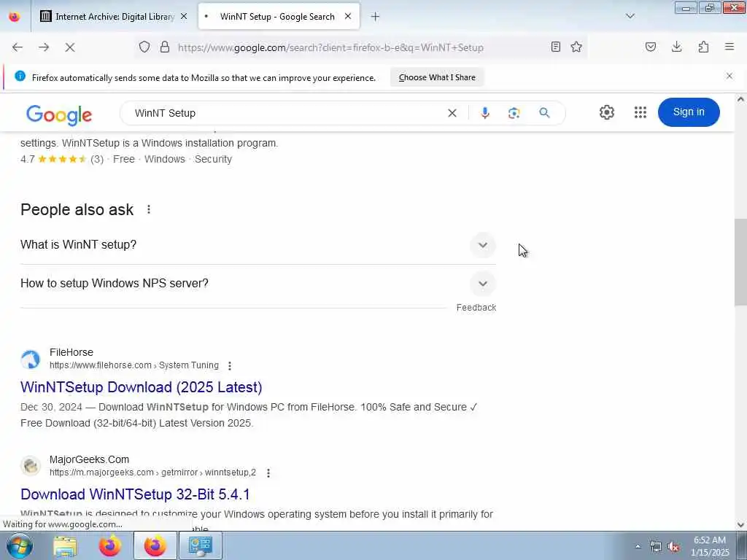Click scrollbar down arrow
This screenshot has width=747, height=560.
(x=740, y=525)
